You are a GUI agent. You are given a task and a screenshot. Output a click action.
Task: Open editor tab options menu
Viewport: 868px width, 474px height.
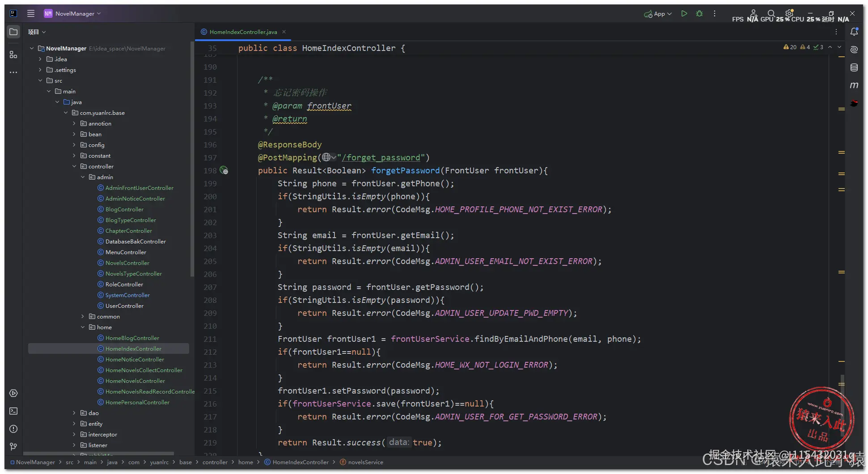(836, 32)
